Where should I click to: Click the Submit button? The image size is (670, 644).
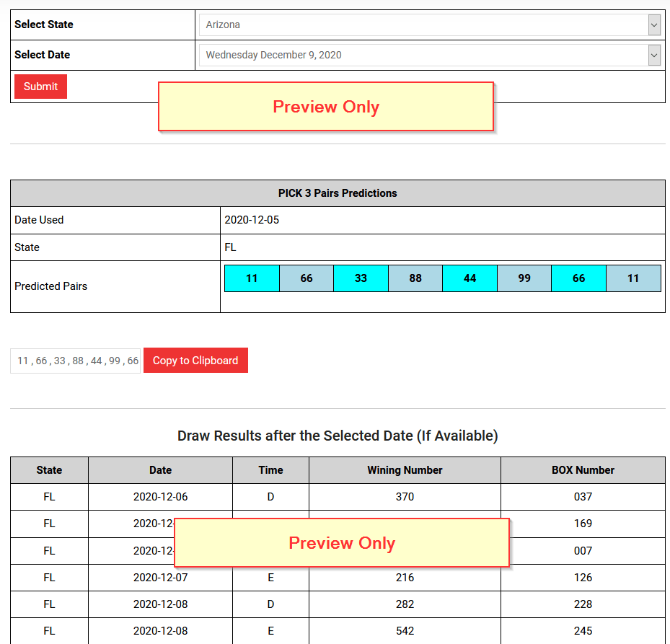pos(40,86)
